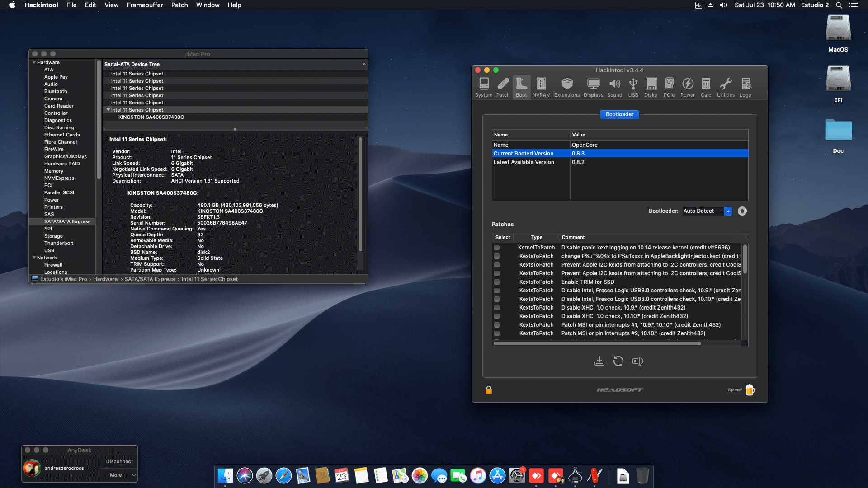The image size is (868, 488).
Task: Open the Calc section in Hackintool
Action: coord(706,87)
